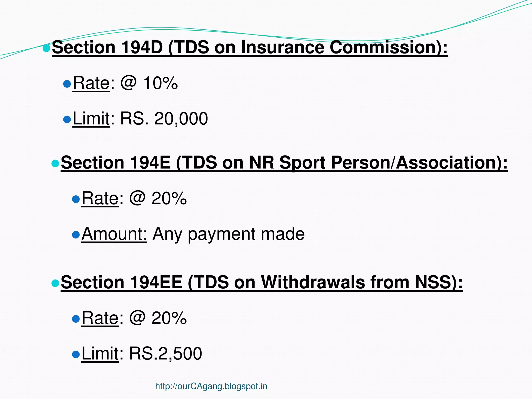The width and height of the screenshot is (532, 399).
Task: Click the Section 194EE Withdrawals from NSS heading
Action: [x=262, y=283]
